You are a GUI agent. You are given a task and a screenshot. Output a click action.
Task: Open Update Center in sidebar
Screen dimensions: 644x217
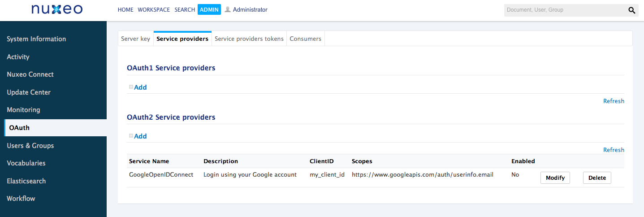(x=29, y=92)
